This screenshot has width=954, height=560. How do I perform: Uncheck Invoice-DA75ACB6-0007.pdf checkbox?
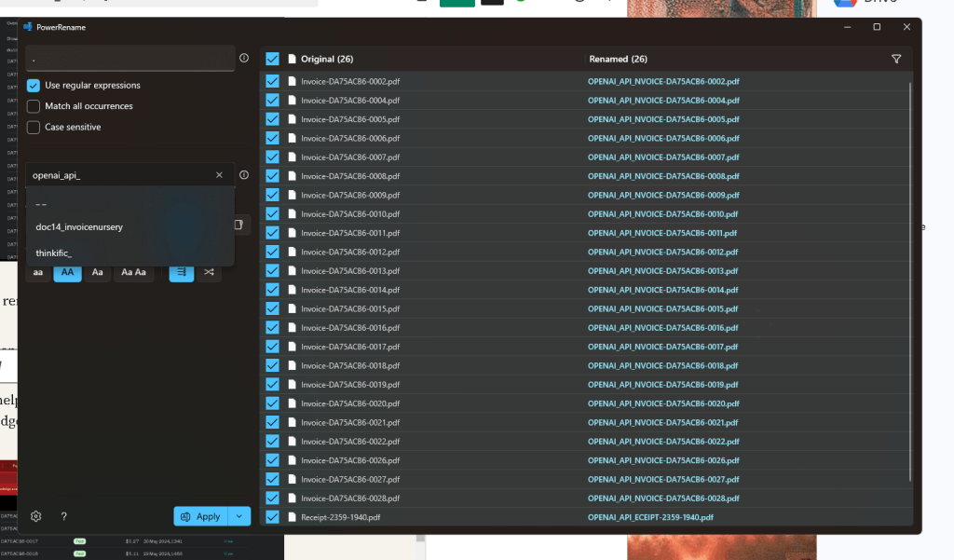point(273,157)
